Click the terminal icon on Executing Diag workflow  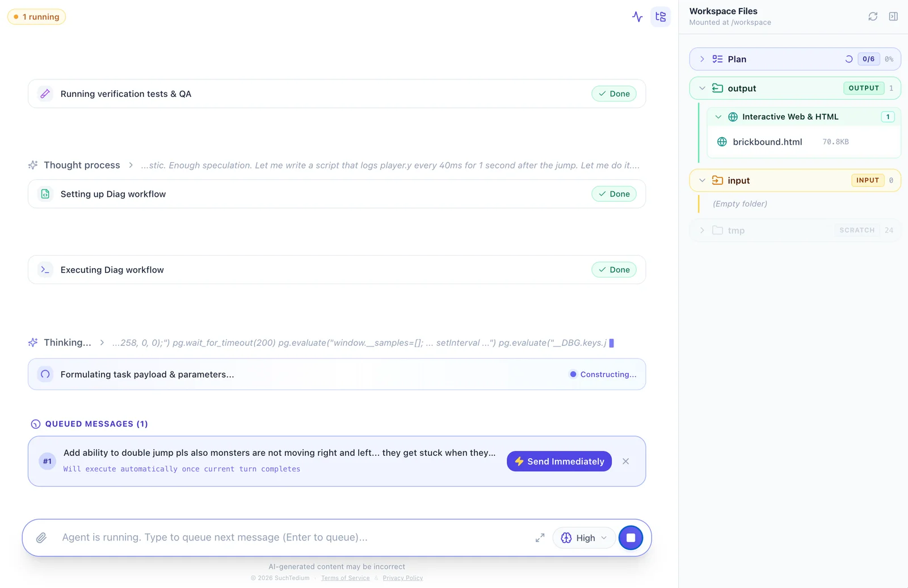pos(45,270)
